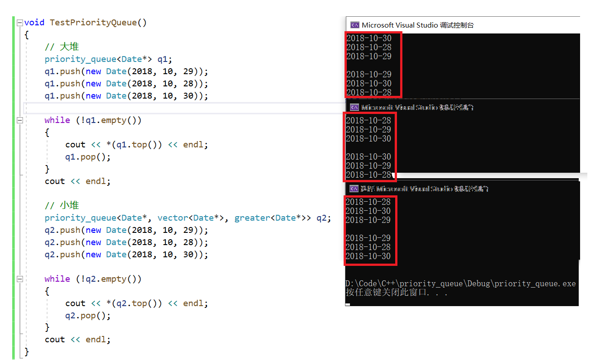Viewport: 614px width, 364px height.
Task: Click the line cout << *(q1.top()) << endl;
Action: pos(137,145)
